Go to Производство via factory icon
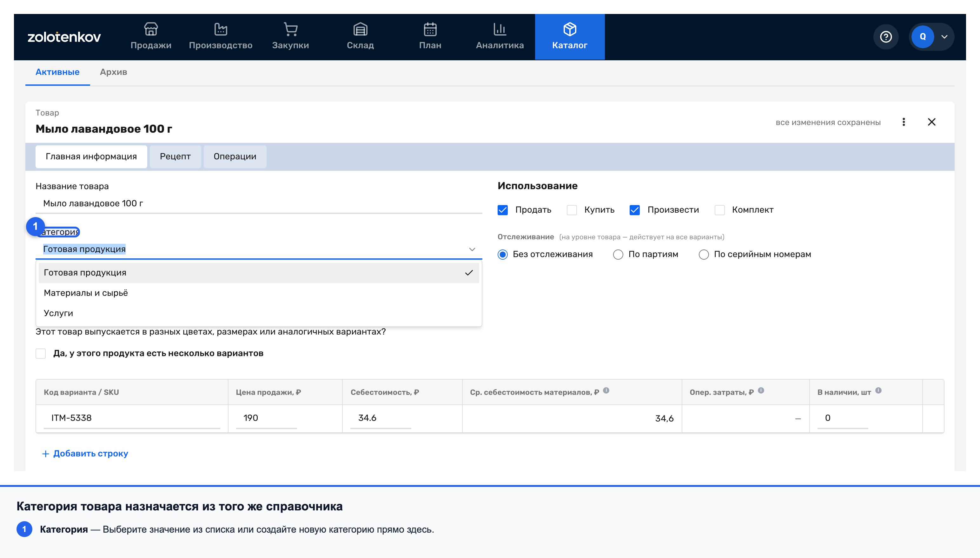 [x=221, y=29]
